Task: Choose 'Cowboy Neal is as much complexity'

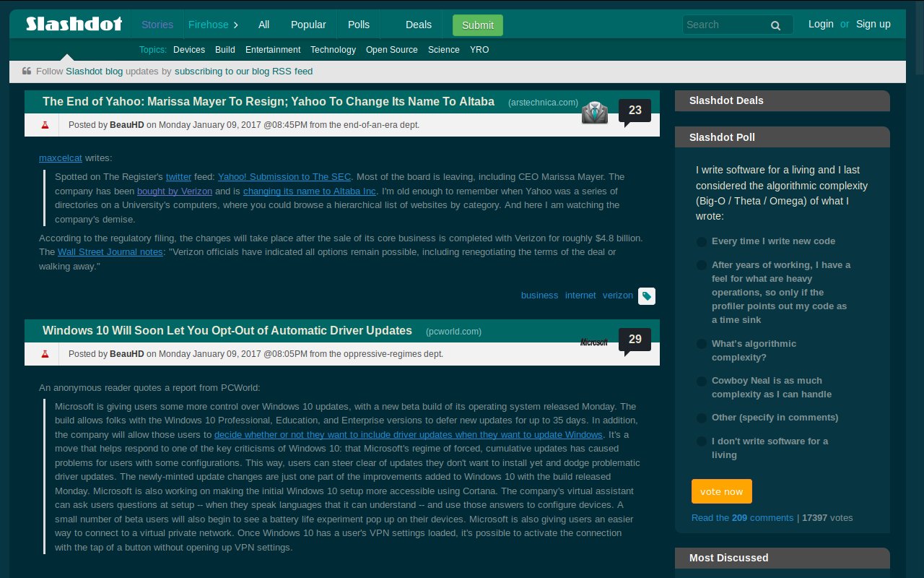Action: [702, 381]
